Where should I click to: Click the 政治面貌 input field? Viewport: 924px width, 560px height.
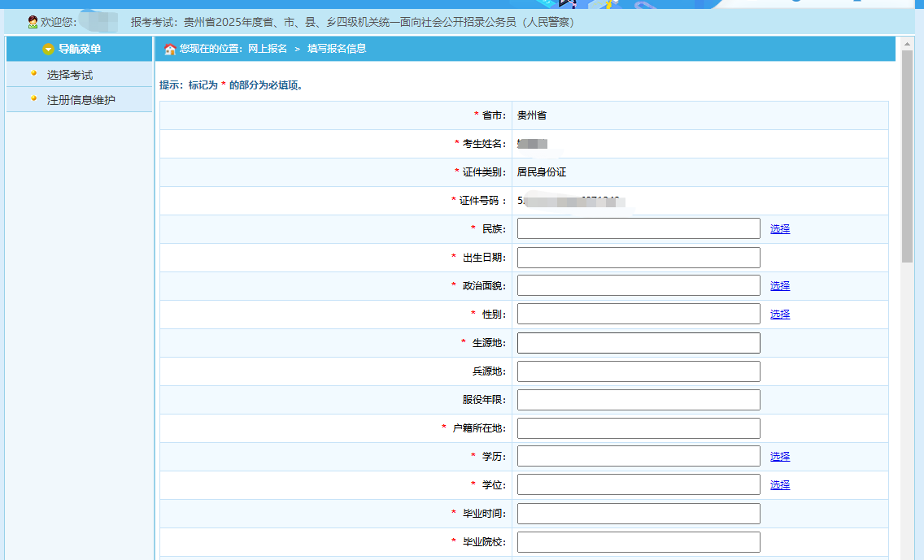tap(639, 285)
